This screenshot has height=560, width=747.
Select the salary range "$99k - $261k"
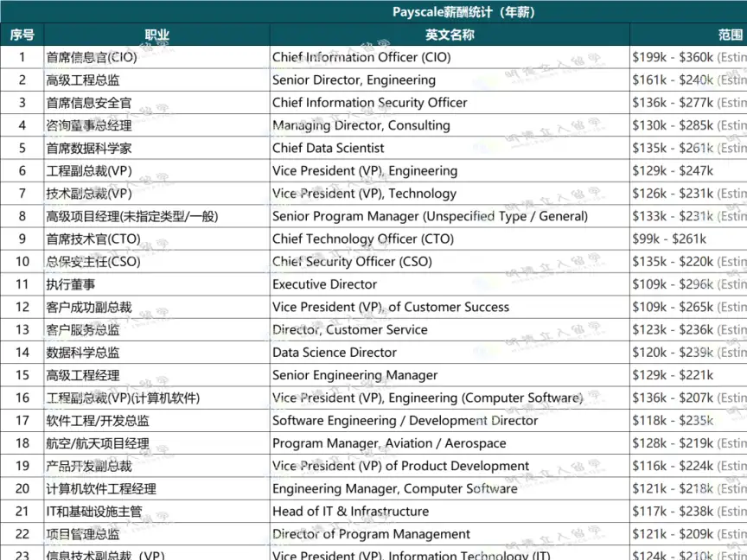point(669,239)
